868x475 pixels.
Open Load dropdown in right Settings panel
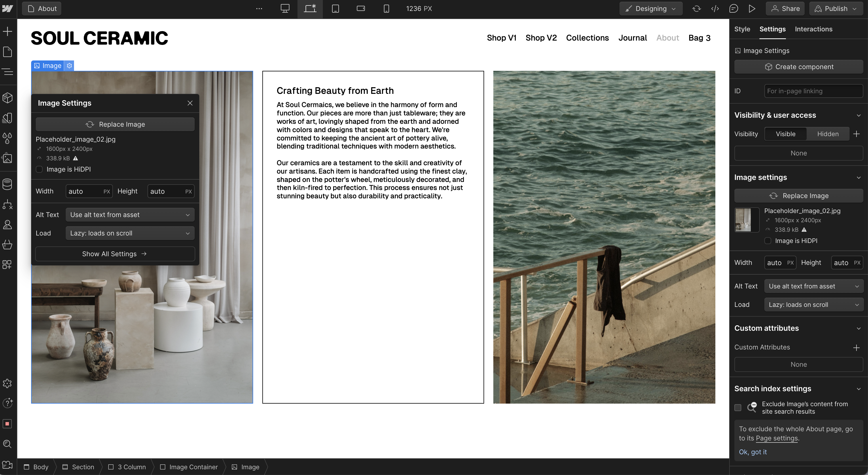click(x=813, y=305)
